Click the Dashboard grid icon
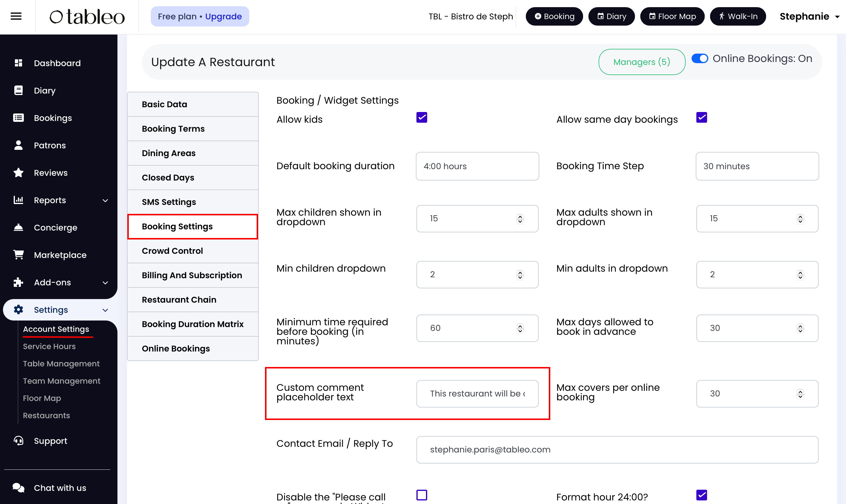The width and height of the screenshot is (846, 504). [18, 63]
